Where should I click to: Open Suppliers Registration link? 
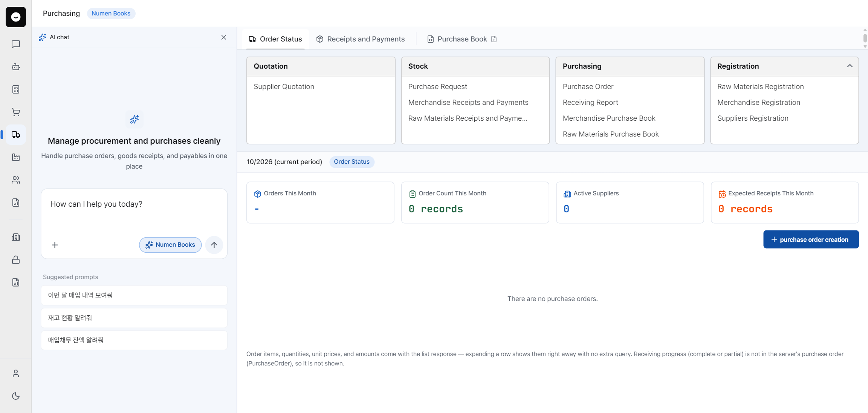point(753,118)
